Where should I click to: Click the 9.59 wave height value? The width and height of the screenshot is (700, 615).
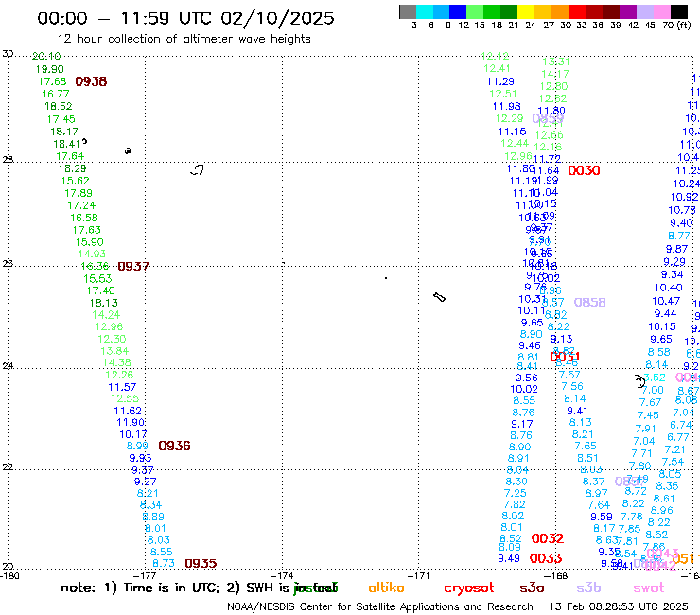coord(602,517)
